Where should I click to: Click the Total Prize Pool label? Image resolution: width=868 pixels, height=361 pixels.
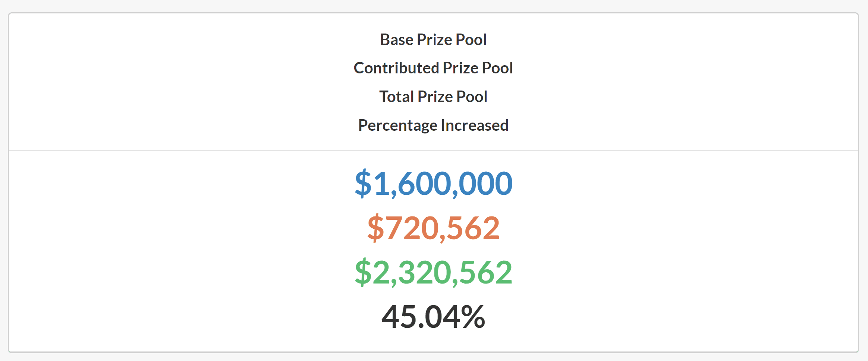tap(433, 97)
